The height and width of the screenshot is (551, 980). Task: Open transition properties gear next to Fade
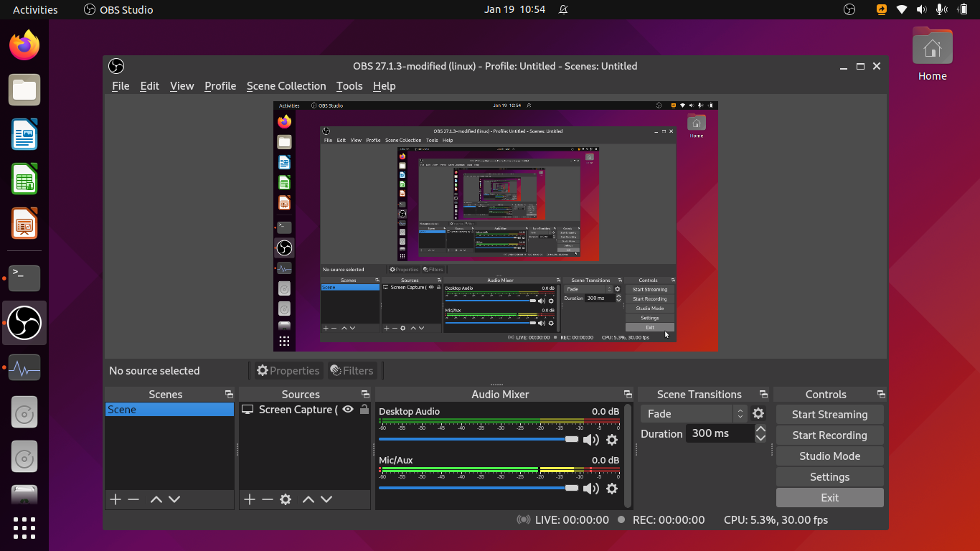tap(758, 414)
